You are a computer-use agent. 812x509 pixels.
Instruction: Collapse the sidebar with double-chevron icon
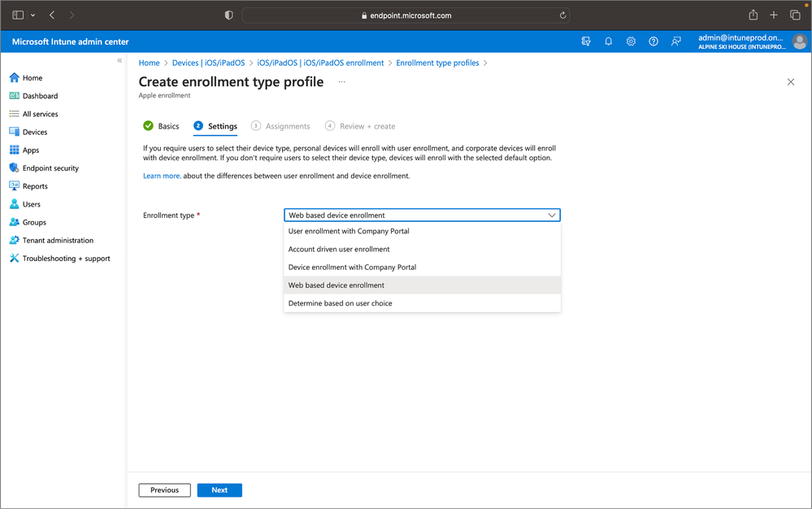pyautogui.click(x=119, y=61)
